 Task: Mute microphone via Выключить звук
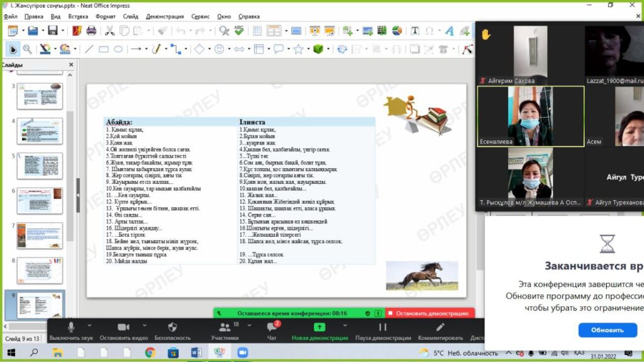[x=71, y=331]
